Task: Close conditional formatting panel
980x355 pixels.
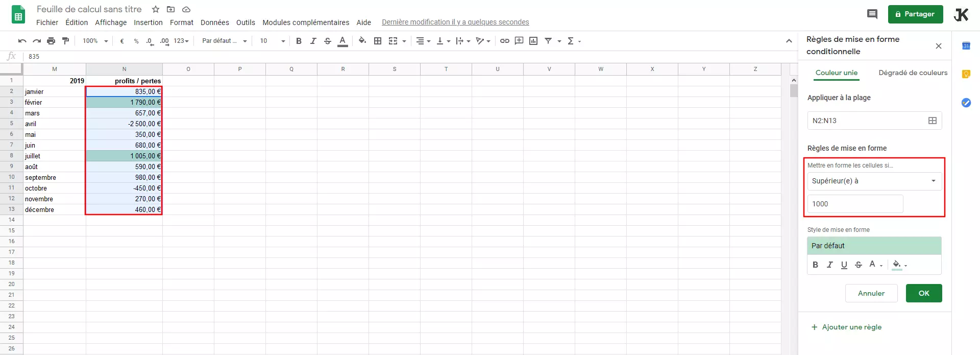Action: coord(939,46)
